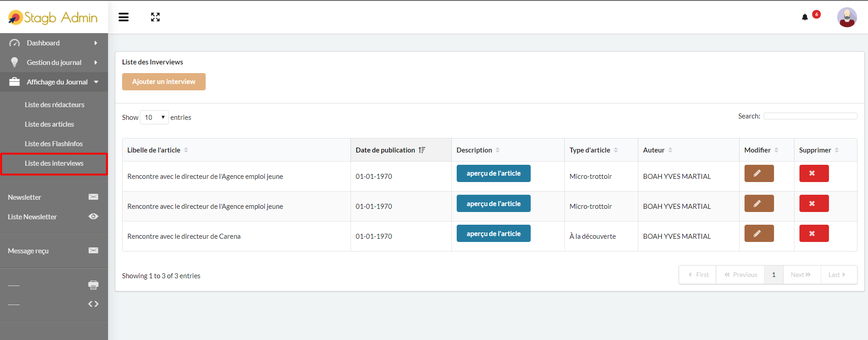868x340 pixels.
Task: Open the user avatar menu
Action: (847, 17)
